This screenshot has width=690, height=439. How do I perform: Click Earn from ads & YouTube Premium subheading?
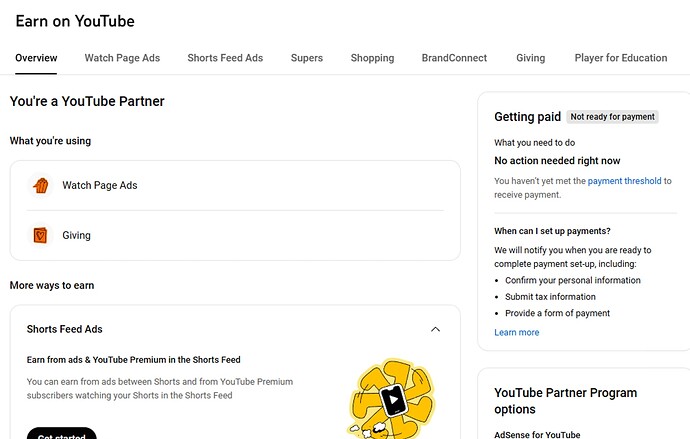click(x=134, y=360)
